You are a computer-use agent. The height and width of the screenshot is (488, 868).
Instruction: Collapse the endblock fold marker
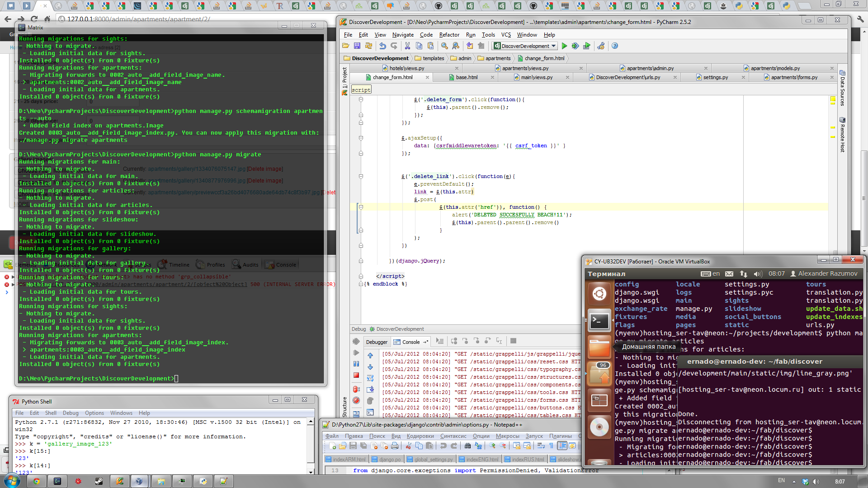pos(361,284)
